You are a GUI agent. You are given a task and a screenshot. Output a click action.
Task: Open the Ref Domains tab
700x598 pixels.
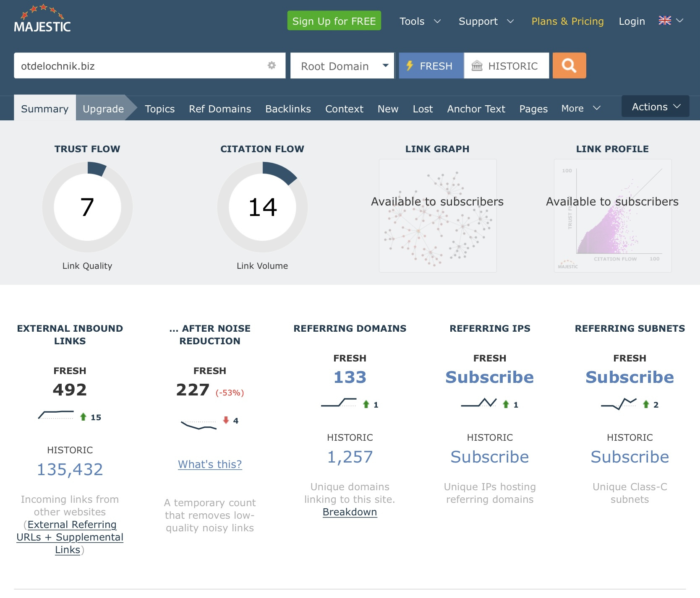coord(220,109)
